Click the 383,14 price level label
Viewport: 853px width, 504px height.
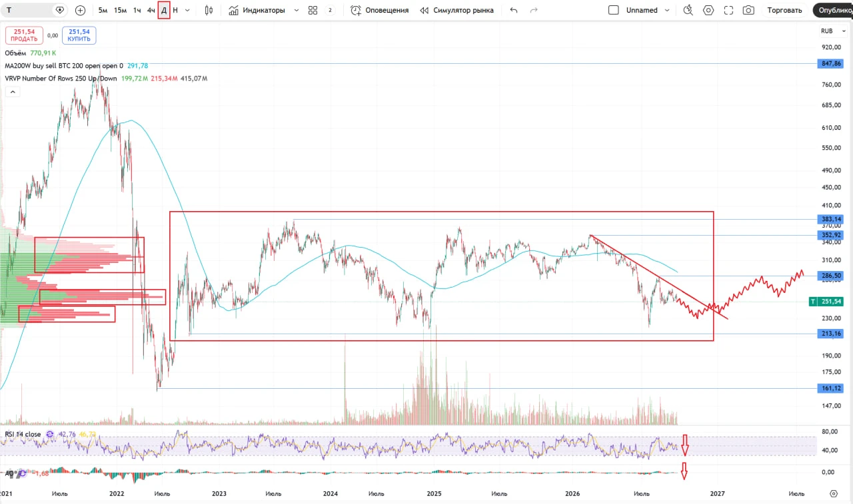pyautogui.click(x=830, y=219)
